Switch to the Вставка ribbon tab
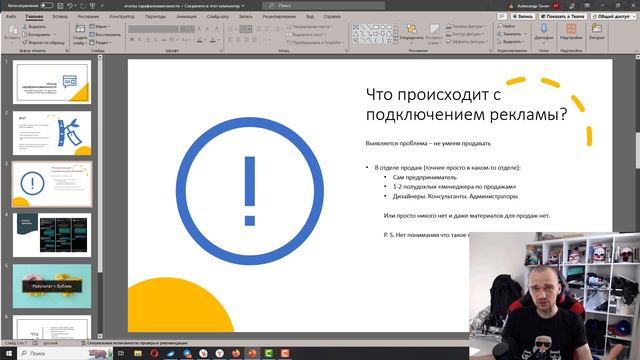 [x=60, y=17]
